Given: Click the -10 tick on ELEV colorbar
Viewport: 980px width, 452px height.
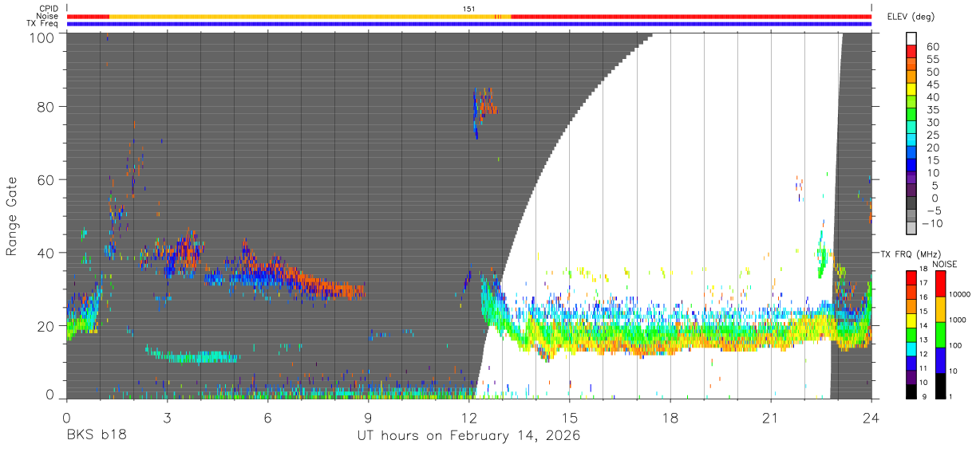Looking at the screenshot, I should pyautogui.click(x=931, y=224).
